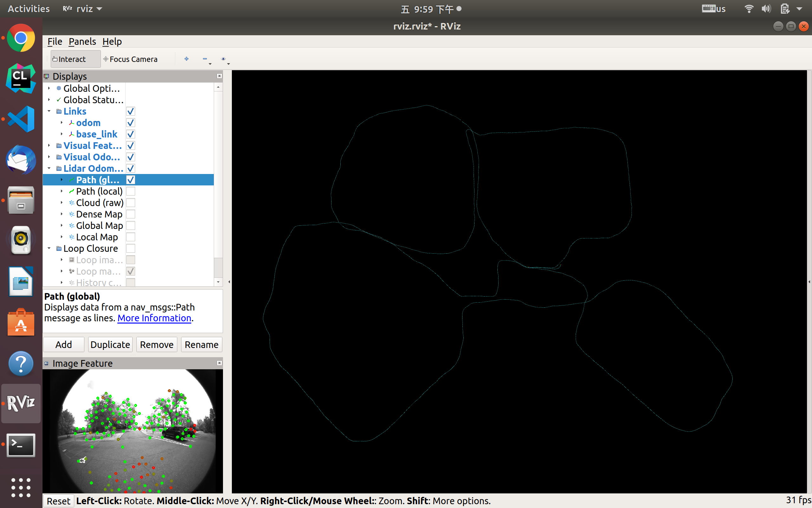Viewport: 812px width, 508px height.
Task: Open Google Chrome from the dock
Action: click(x=21, y=38)
